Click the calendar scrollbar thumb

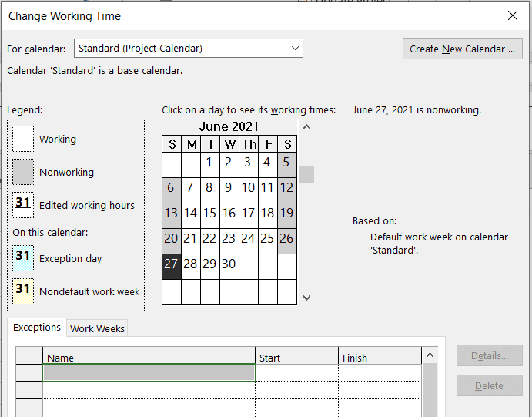[x=306, y=174]
